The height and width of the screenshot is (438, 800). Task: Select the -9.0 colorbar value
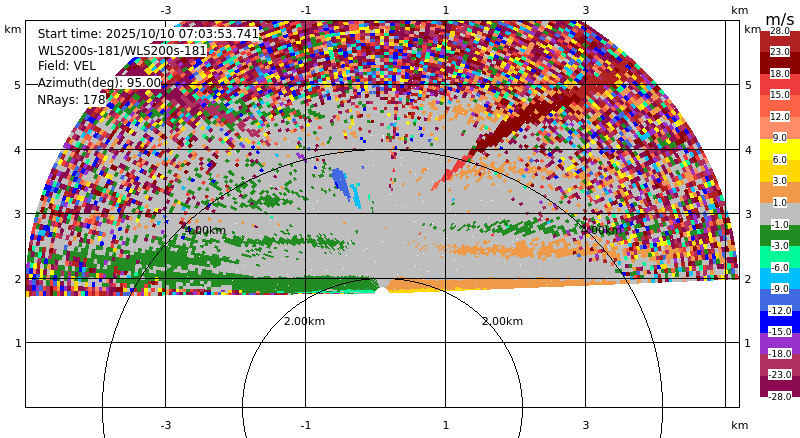pyautogui.click(x=780, y=288)
